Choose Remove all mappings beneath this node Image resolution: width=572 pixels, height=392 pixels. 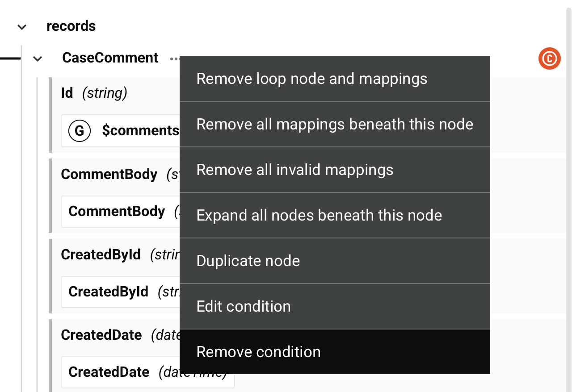click(x=334, y=124)
